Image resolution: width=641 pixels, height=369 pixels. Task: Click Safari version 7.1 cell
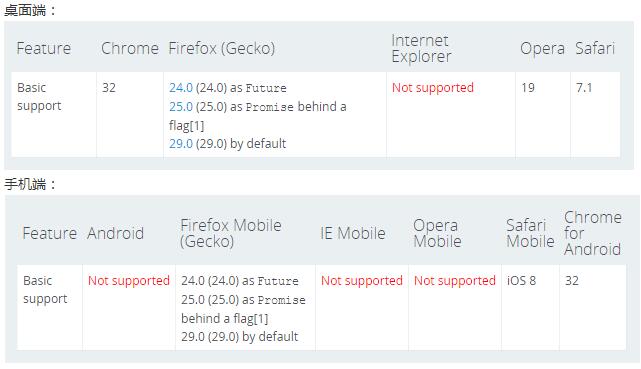coord(595,114)
